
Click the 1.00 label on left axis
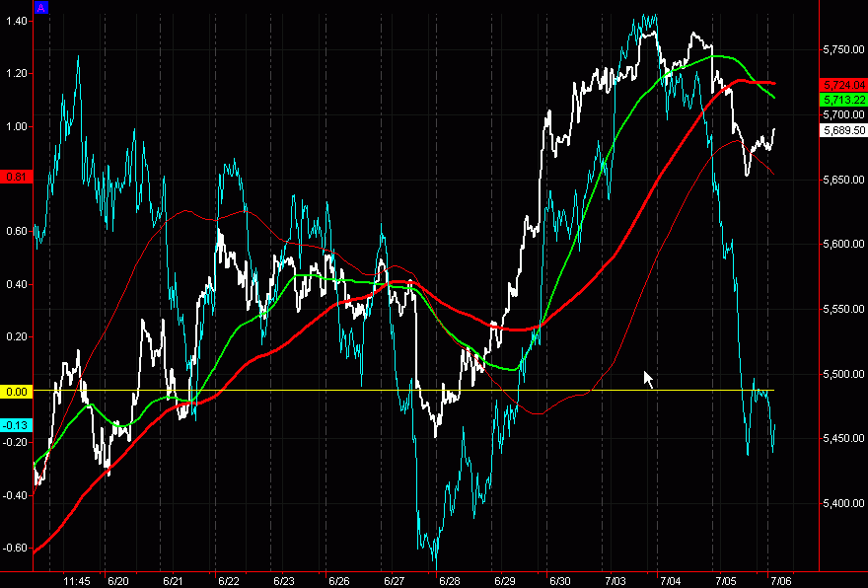pos(17,127)
